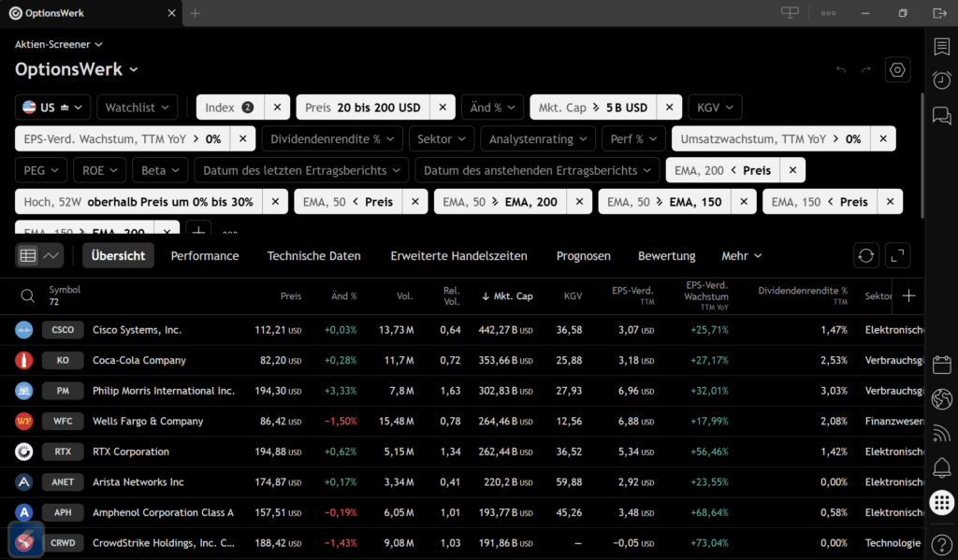
Task: Open Philip Morris International Inc. row
Action: click(462, 391)
